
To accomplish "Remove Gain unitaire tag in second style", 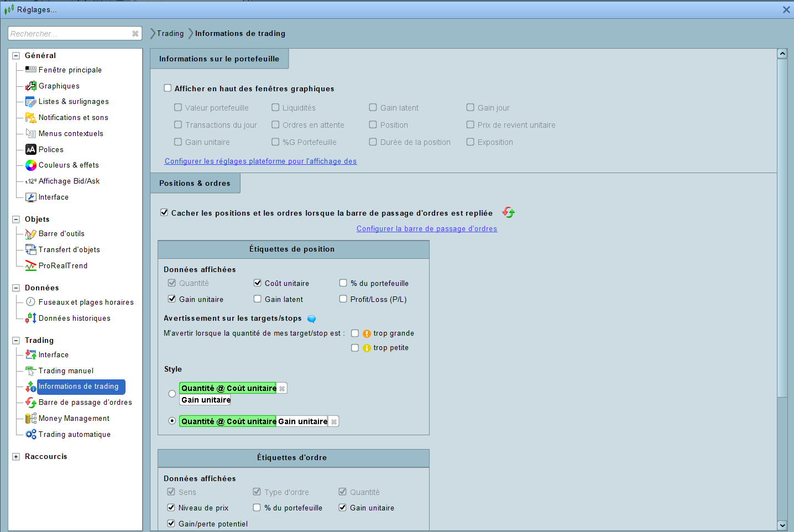I will pos(334,421).
